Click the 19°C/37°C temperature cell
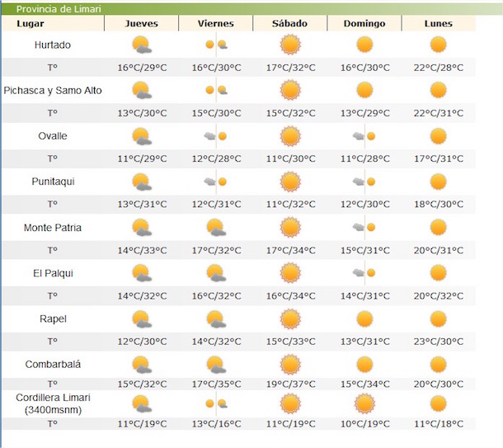The height and width of the screenshot is (448, 503). 290,384
